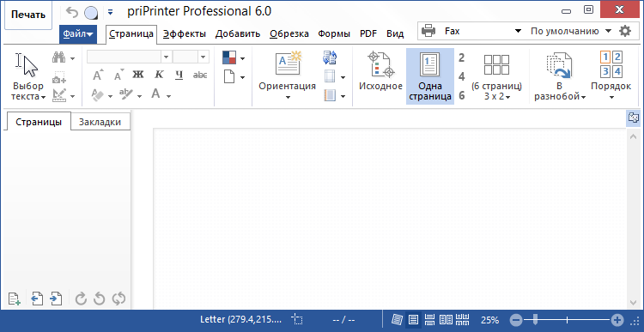Select single page view mode icon

413,320
